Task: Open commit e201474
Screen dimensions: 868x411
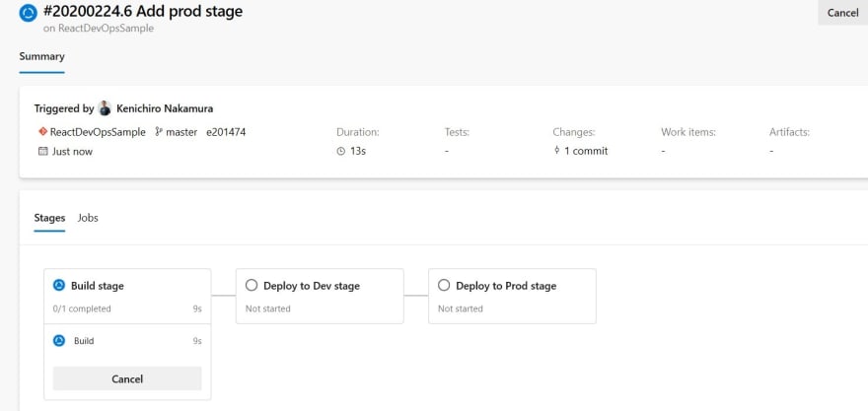Action: tap(226, 132)
